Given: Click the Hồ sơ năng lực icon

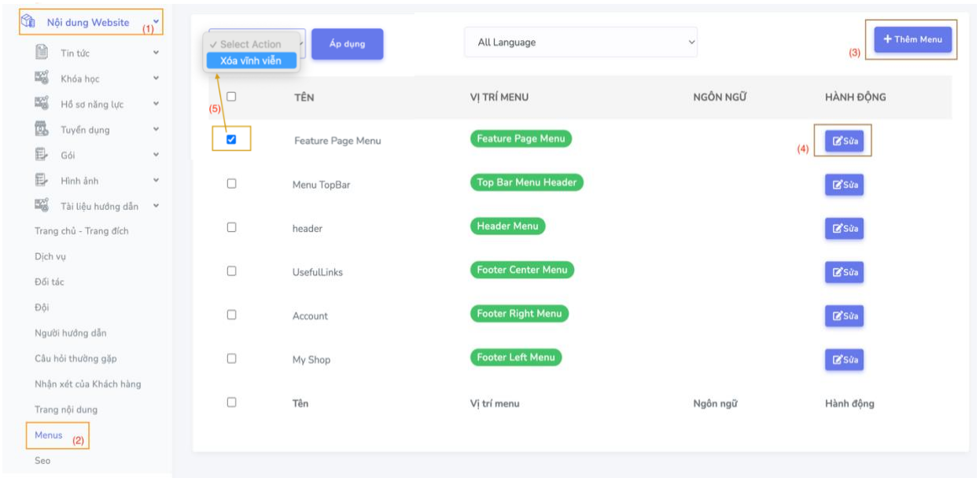Looking at the screenshot, I should [42, 104].
